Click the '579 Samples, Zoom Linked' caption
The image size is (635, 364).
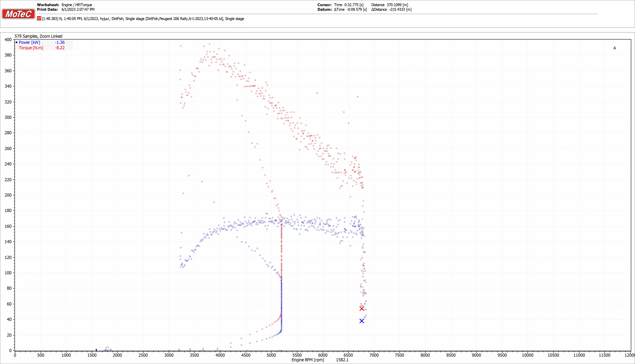tap(38, 36)
